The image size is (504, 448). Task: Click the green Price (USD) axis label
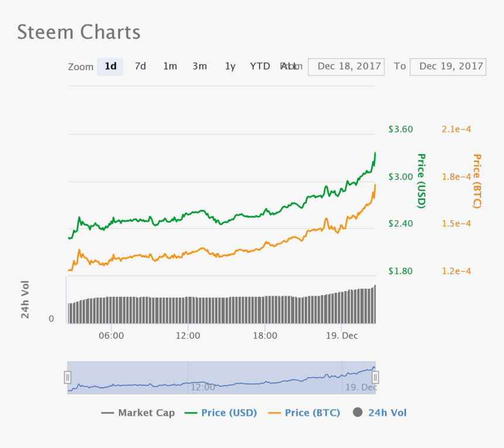420,179
